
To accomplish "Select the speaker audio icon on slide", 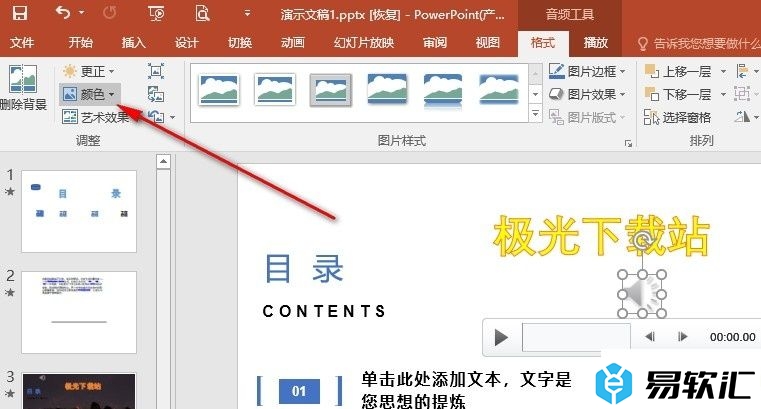I will click(x=641, y=293).
